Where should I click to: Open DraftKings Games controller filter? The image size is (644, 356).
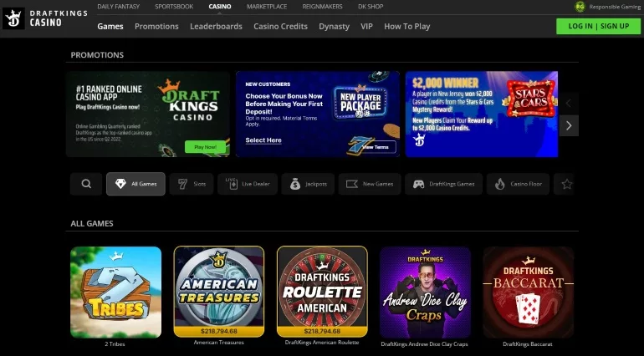(443, 184)
